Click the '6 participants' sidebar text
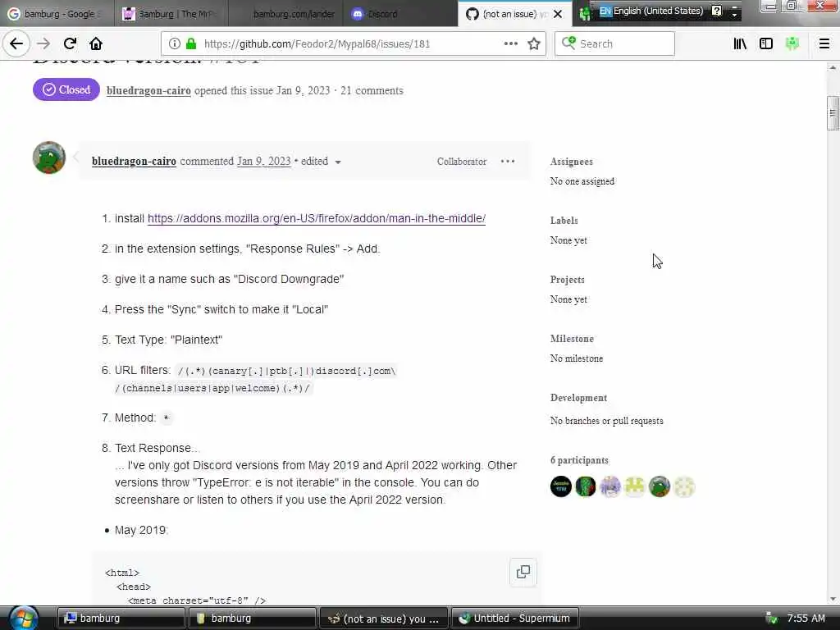 pyautogui.click(x=580, y=460)
